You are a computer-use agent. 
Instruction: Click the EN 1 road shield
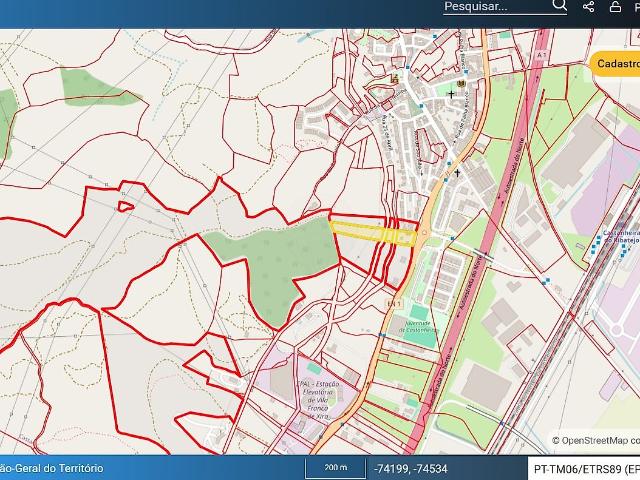pyautogui.click(x=394, y=302)
